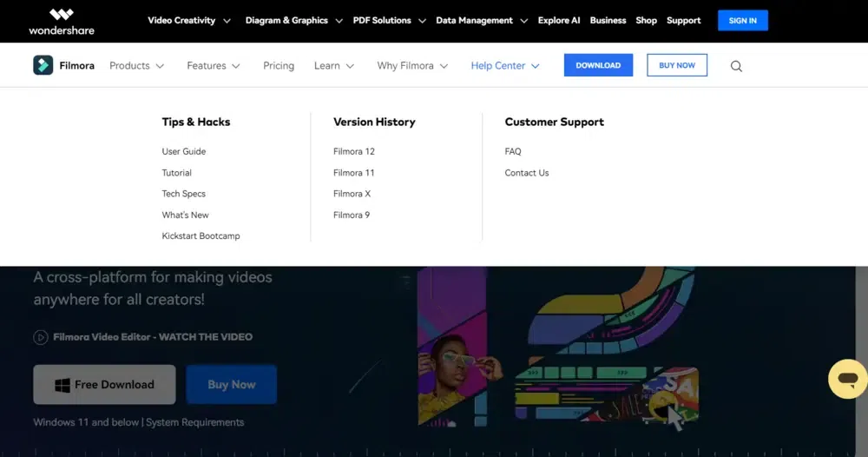868x457 pixels.
Task: Open the Shop page
Action: coord(646,21)
